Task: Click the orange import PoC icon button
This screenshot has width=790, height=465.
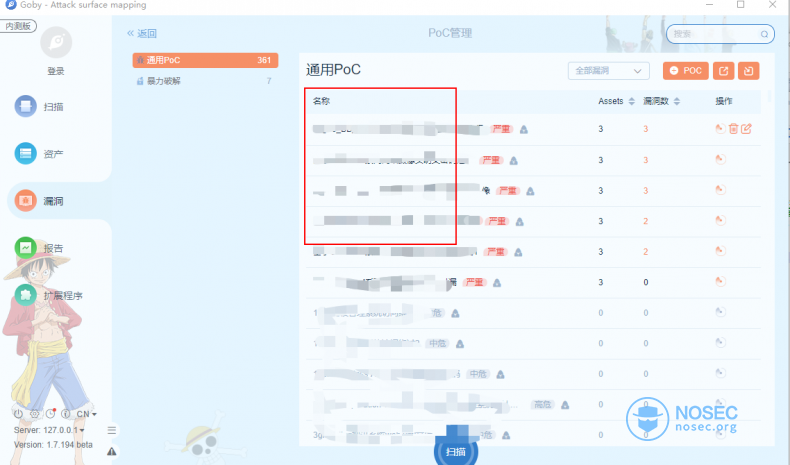Action: 749,71
